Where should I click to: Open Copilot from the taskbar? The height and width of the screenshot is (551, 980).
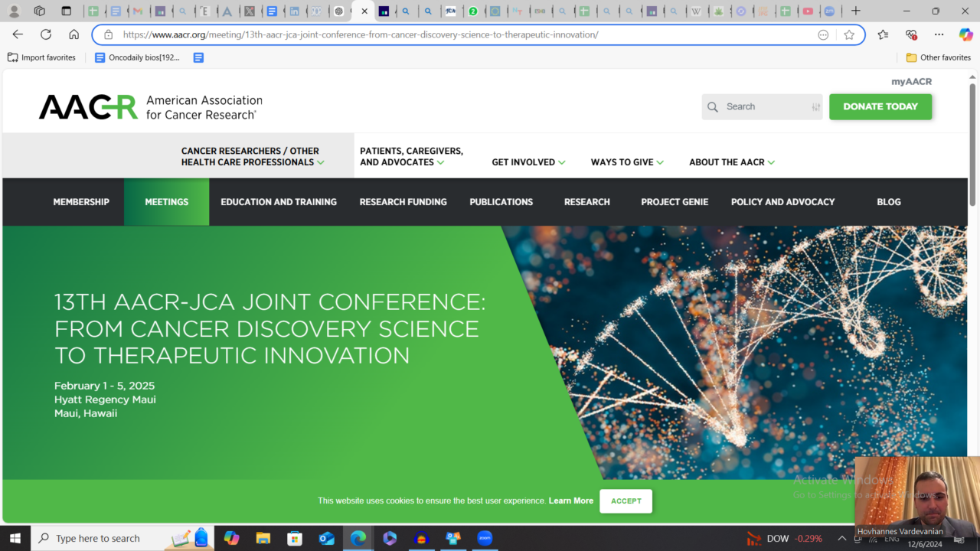pyautogui.click(x=231, y=538)
